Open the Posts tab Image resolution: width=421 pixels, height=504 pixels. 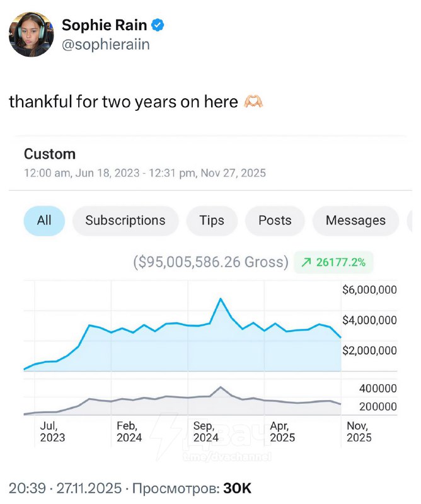tap(275, 220)
